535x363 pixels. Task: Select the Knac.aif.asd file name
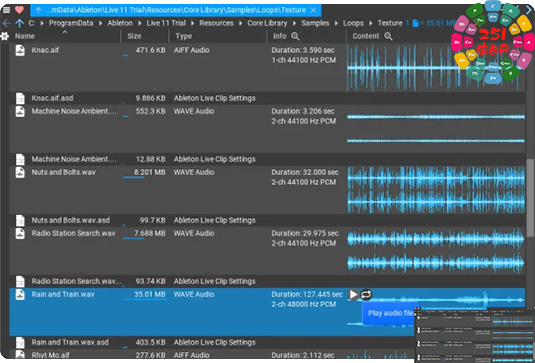[52, 98]
